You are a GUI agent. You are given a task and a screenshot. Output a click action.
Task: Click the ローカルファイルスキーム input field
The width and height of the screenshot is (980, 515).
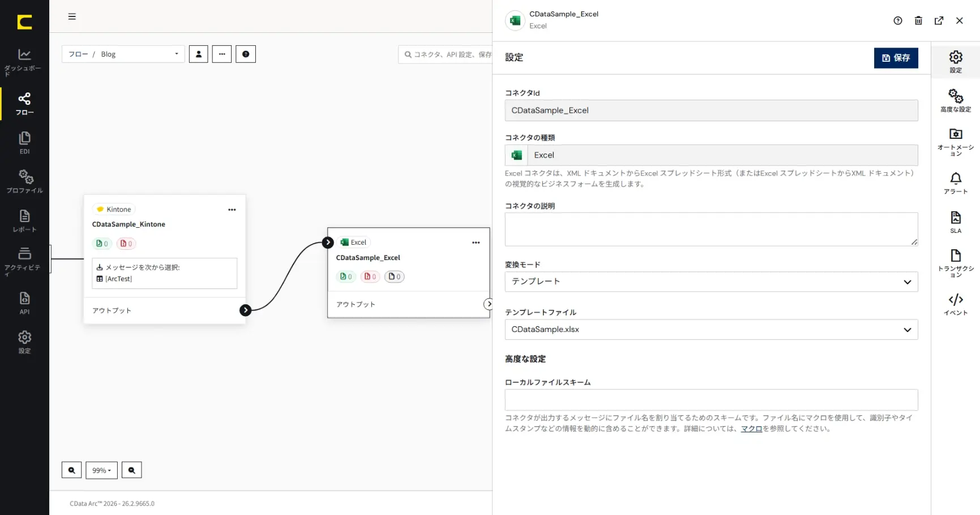pos(711,400)
